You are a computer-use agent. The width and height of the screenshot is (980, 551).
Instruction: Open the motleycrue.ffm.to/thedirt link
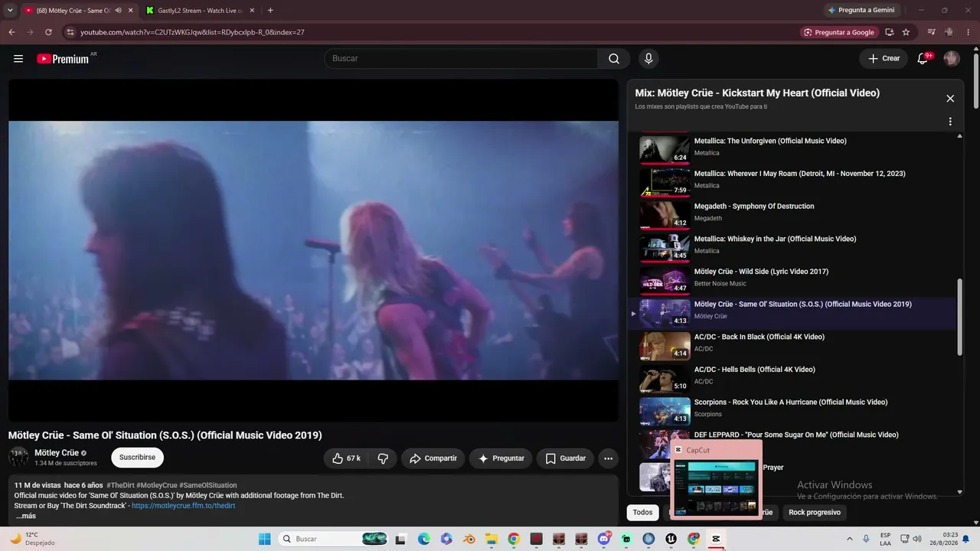tap(184, 506)
